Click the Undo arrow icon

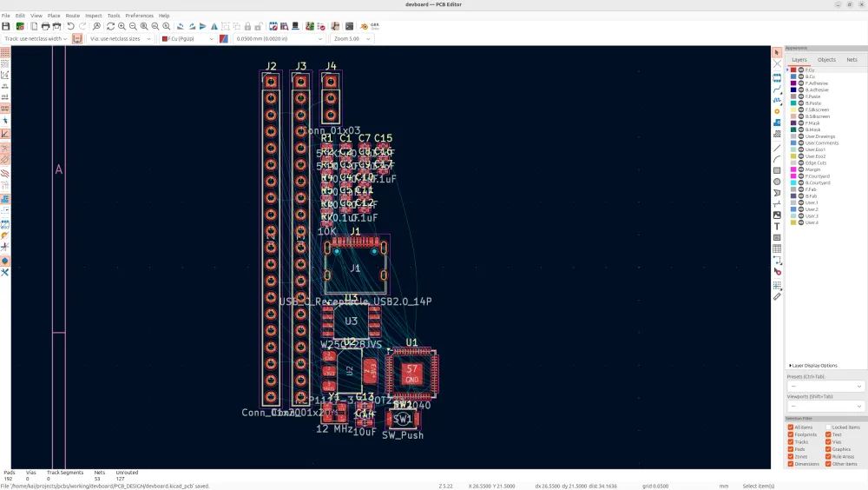point(70,26)
